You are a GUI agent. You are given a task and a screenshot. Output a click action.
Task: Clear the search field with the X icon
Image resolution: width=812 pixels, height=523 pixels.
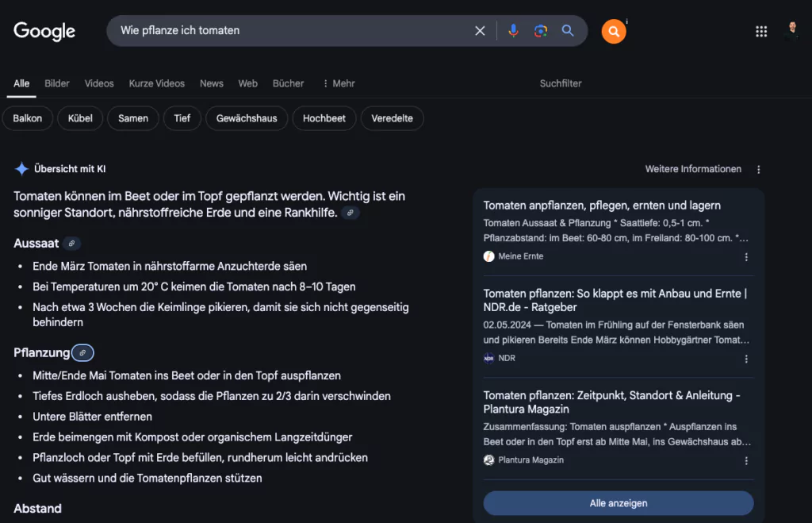point(480,30)
